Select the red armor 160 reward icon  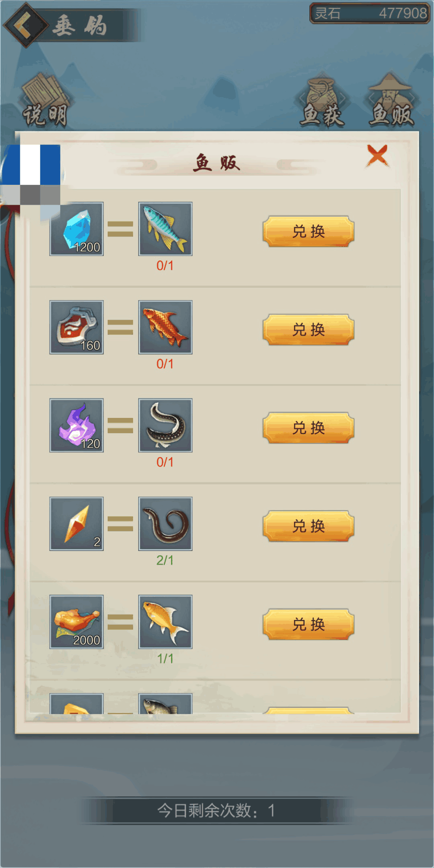pyautogui.click(x=77, y=327)
